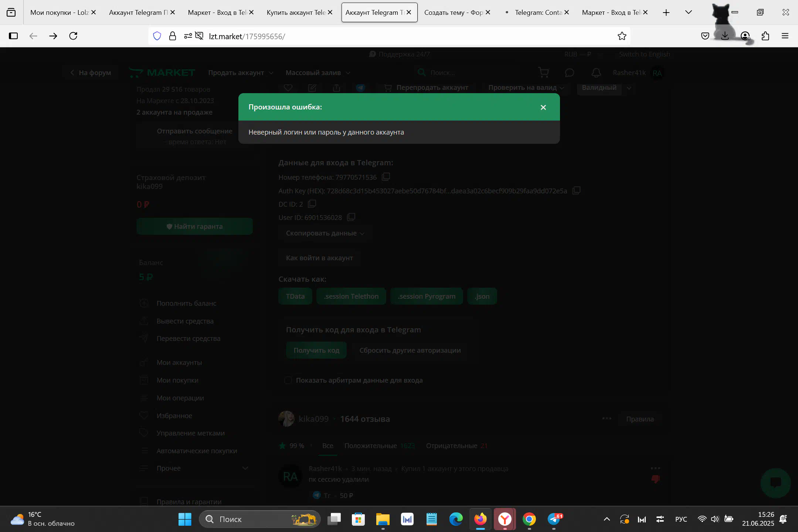The image size is (798, 532).
Task: Download '.session Telethon' file
Action: pyautogui.click(x=351, y=297)
